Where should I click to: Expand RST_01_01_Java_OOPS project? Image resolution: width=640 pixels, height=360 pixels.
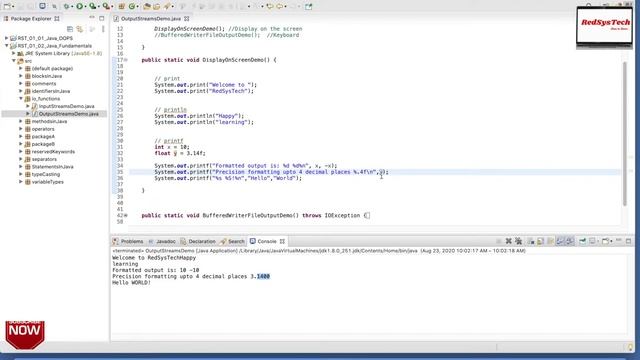(7, 38)
